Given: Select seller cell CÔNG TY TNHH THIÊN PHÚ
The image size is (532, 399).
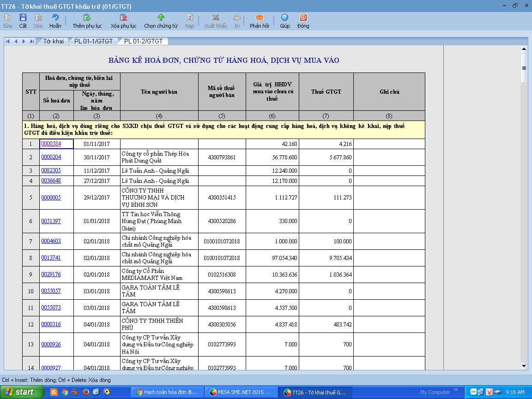Looking at the screenshot, I should pos(159,324).
